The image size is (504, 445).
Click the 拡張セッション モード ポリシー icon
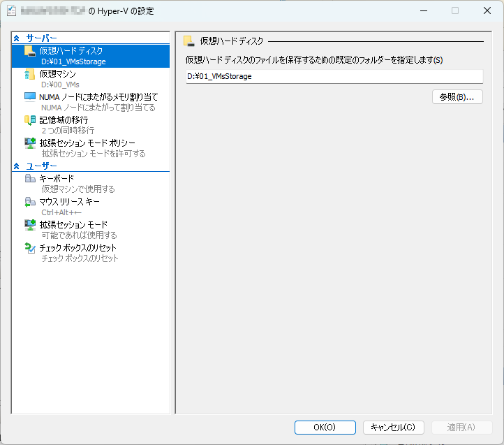[30, 143]
